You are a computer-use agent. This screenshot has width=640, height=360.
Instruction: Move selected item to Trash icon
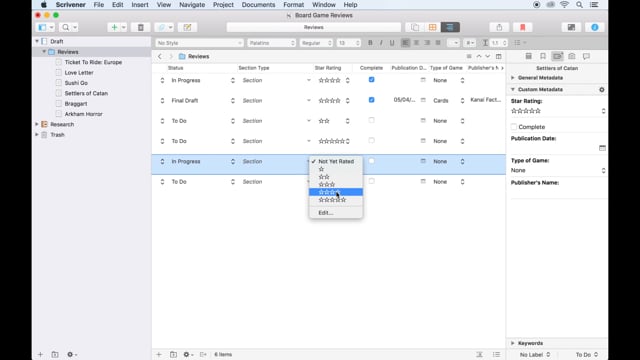tap(140, 27)
